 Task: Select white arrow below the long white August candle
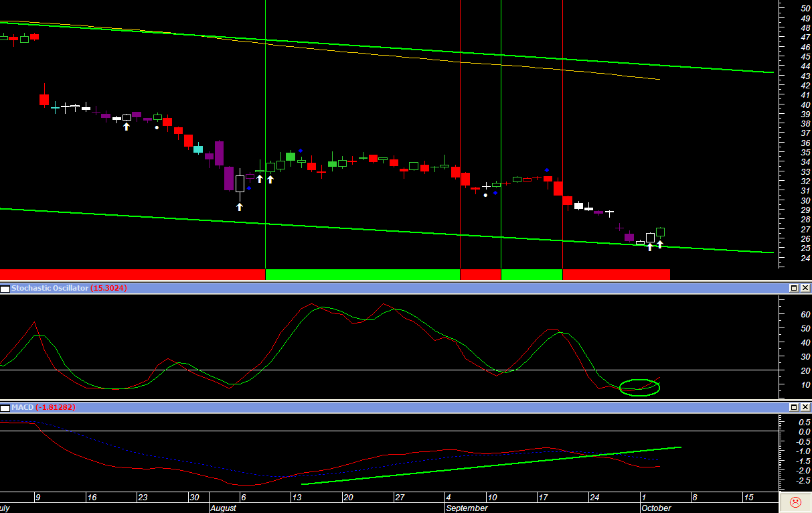239,207
